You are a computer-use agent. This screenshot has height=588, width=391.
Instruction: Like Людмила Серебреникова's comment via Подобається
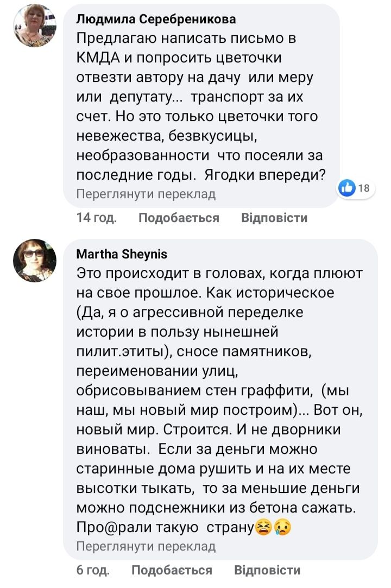[x=179, y=218]
